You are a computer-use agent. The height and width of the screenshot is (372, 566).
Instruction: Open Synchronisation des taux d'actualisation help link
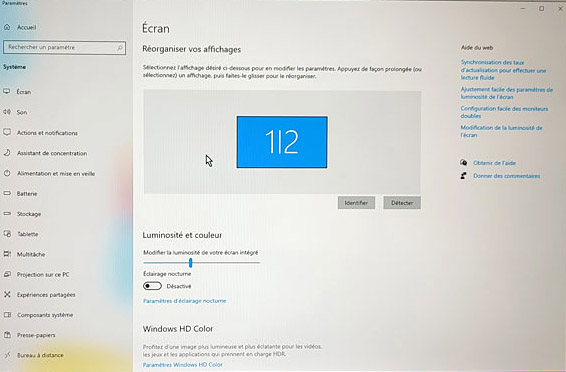(x=503, y=70)
